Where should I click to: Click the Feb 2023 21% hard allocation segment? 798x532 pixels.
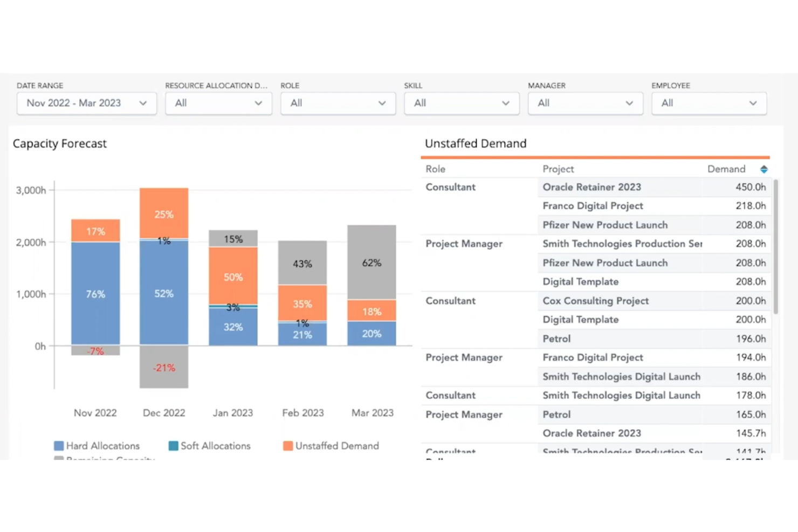(302, 334)
